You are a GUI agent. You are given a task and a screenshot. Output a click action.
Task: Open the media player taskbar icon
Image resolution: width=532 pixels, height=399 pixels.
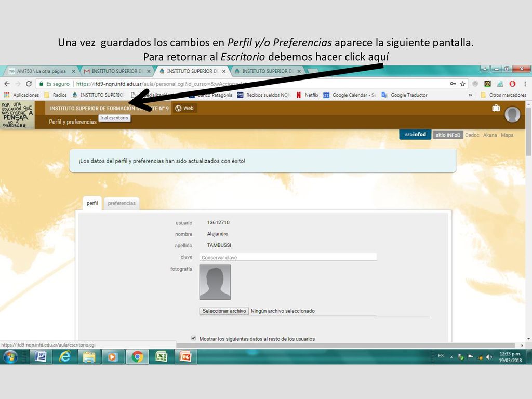coord(113,356)
